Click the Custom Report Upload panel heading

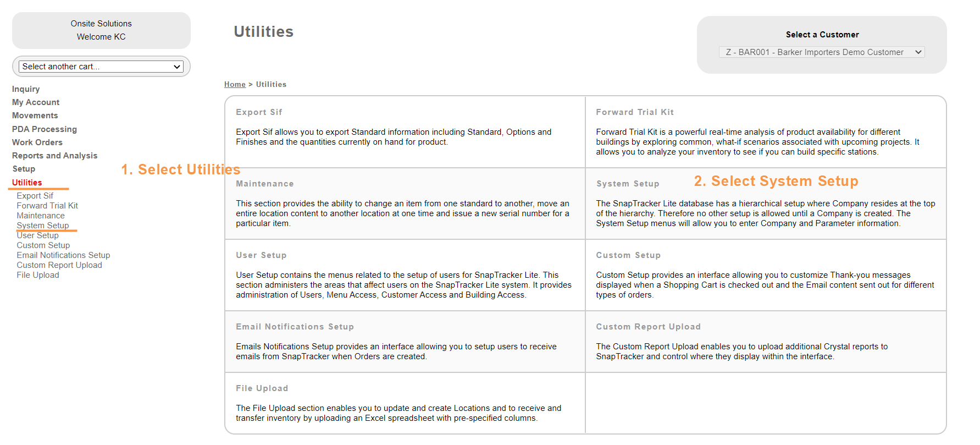click(648, 327)
